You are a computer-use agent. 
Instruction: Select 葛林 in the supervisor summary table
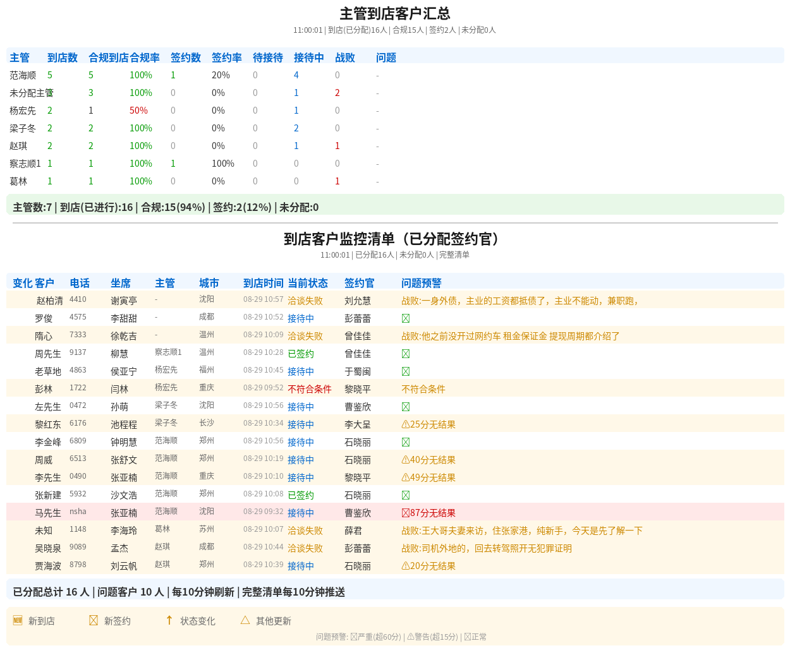point(18,181)
